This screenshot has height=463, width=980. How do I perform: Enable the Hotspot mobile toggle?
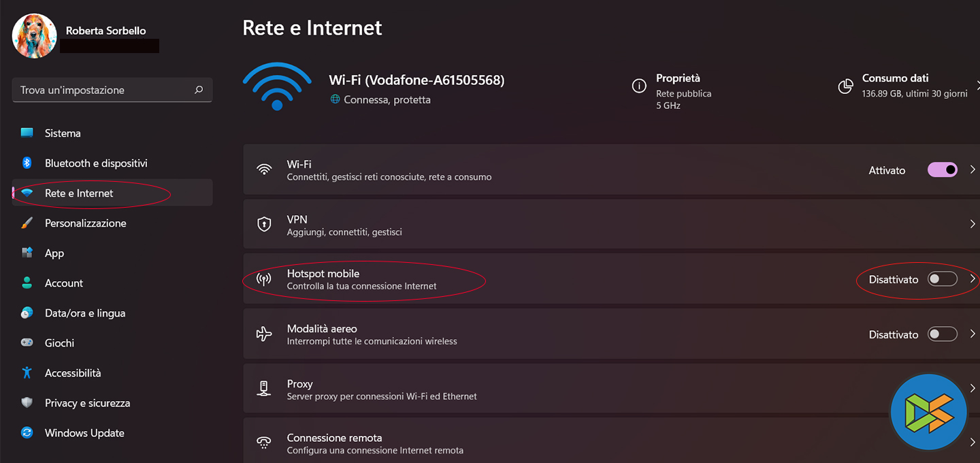[943, 279]
